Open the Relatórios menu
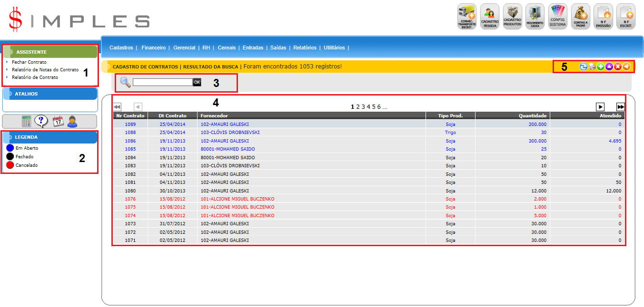The height and width of the screenshot is (307, 644). click(x=305, y=48)
